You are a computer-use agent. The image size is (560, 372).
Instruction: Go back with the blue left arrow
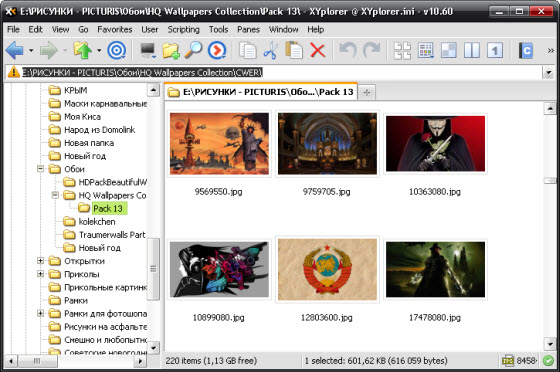tap(15, 50)
